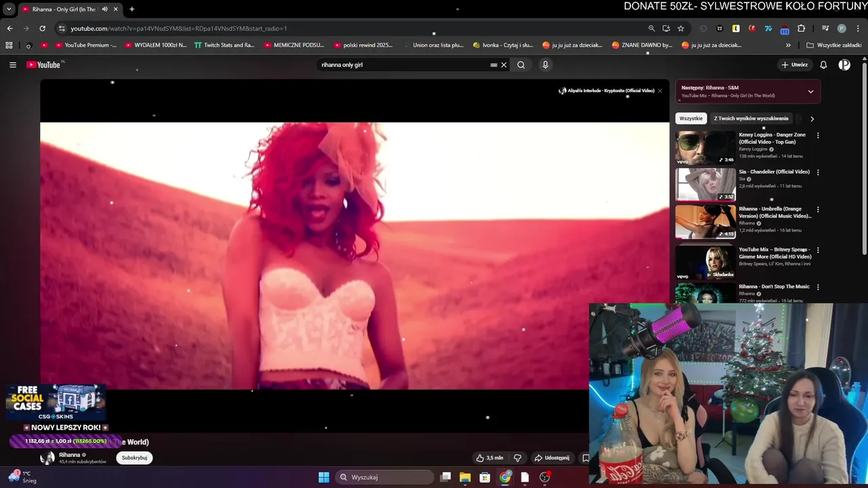Open the apps grid in bookmarks bar

pos(9,45)
